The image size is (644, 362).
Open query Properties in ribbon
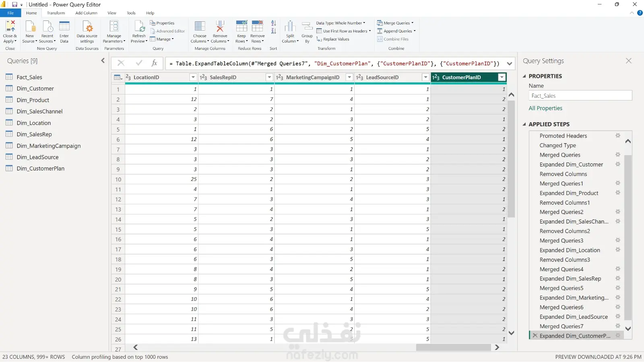click(162, 23)
